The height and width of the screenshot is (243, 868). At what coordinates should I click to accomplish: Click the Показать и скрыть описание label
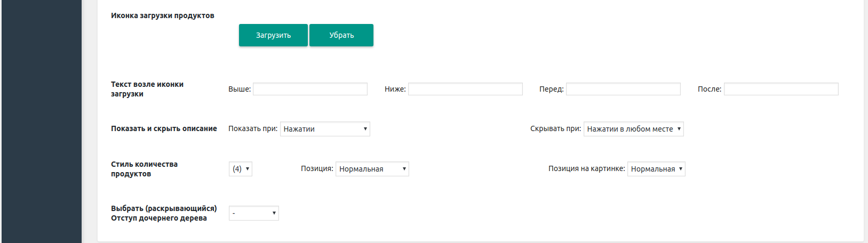(x=164, y=128)
